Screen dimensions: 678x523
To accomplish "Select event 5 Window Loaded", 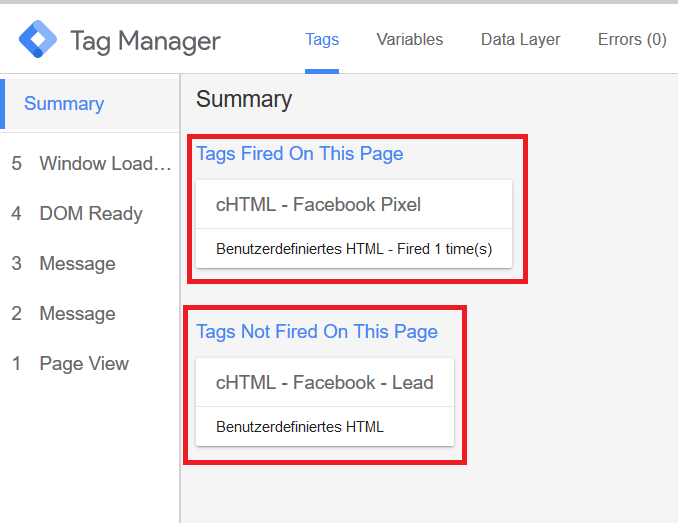I will [90, 163].
